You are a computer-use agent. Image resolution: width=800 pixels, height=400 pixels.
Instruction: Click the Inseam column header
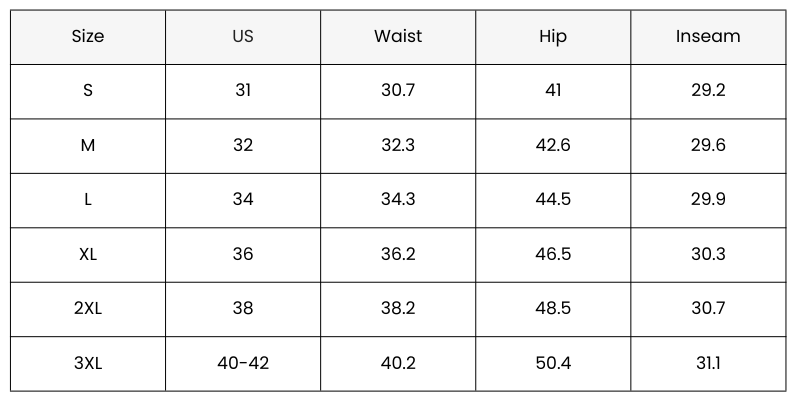point(708,37)
